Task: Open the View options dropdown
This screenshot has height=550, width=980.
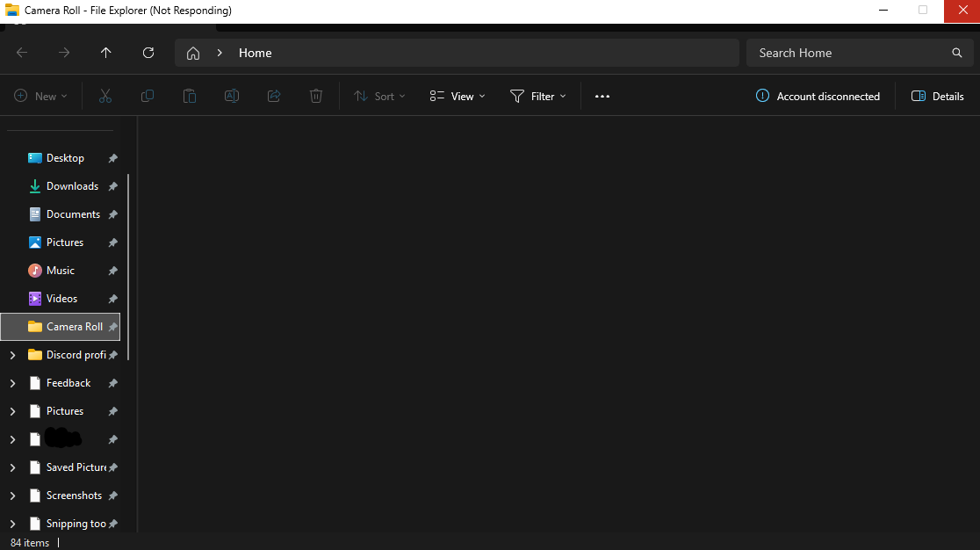Action: [457, 96]
